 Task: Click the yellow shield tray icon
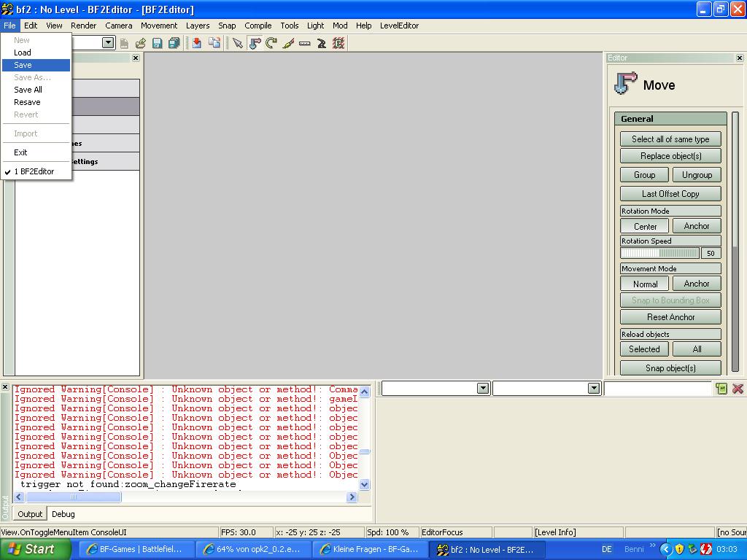point(680,549)
